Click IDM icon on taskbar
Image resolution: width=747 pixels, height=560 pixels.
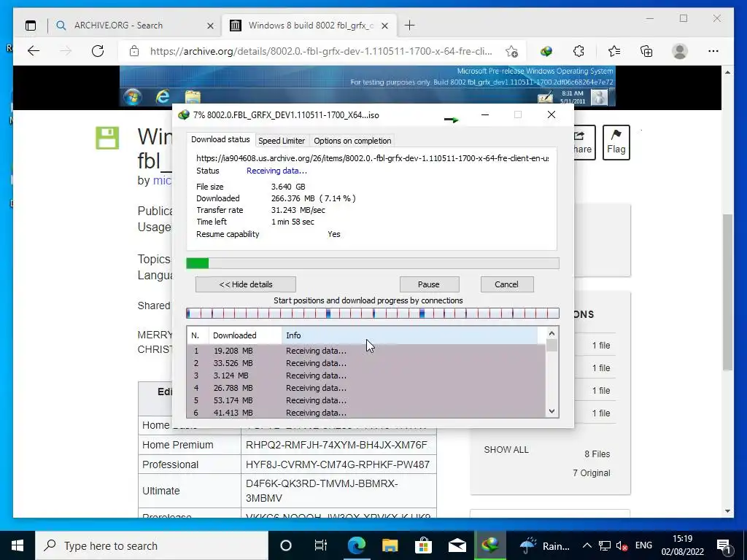[490, 545]
